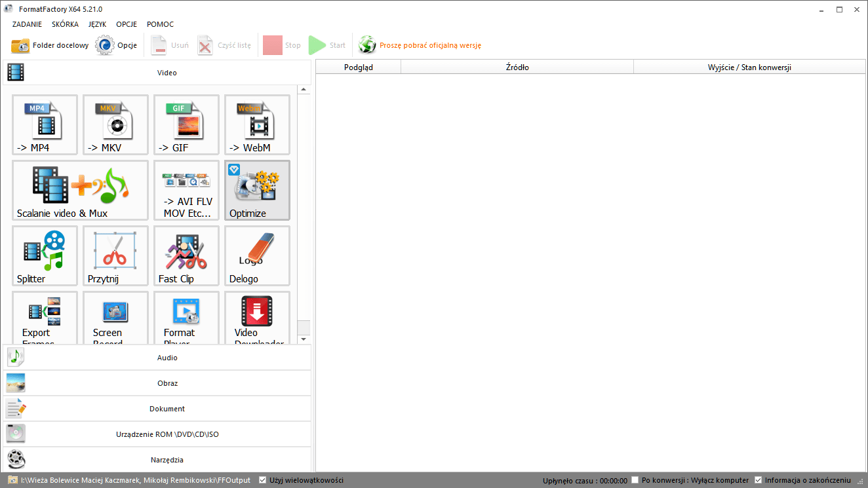Viewport: 868px width, 488px height.
Task: Expand the Dokument category section
Action: (157, 409)
